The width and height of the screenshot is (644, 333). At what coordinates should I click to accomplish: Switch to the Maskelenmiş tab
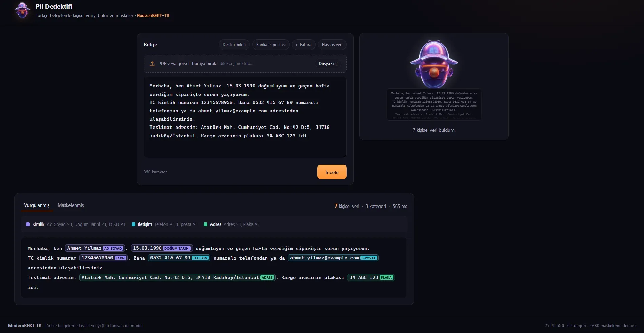click(x=71, y=205)
